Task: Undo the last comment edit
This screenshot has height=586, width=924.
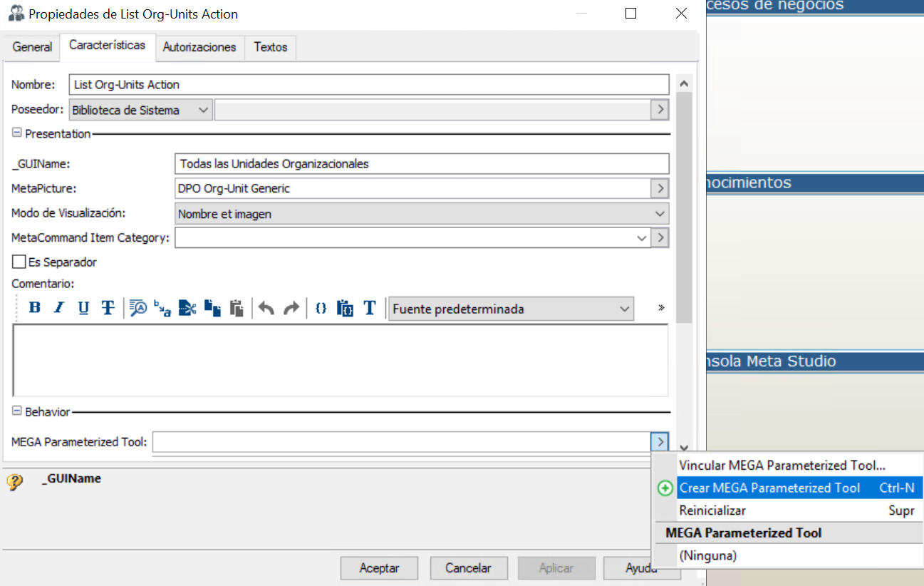Action: tap(266, 308)
